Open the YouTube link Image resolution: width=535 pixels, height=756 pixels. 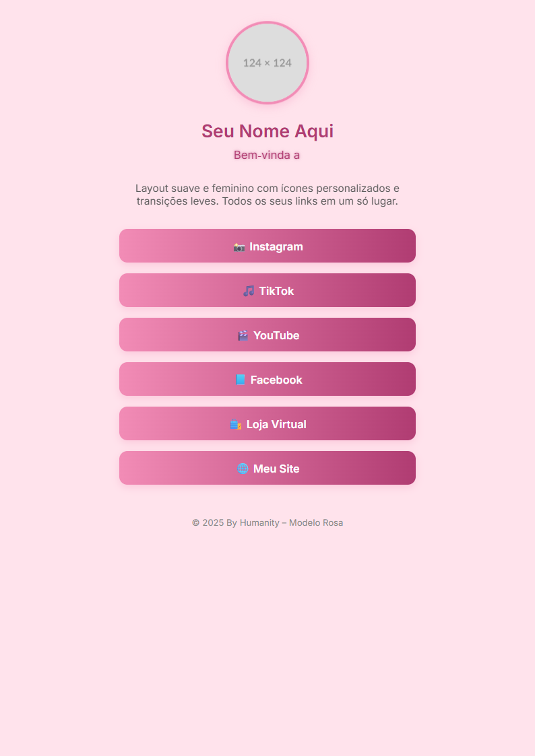click(x=267, y=335)
